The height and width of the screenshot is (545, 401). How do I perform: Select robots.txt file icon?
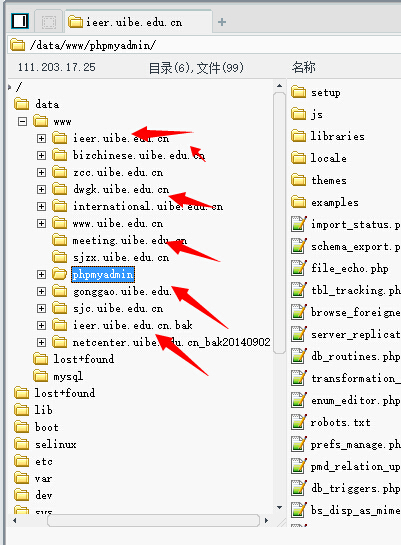pos(299,422)
